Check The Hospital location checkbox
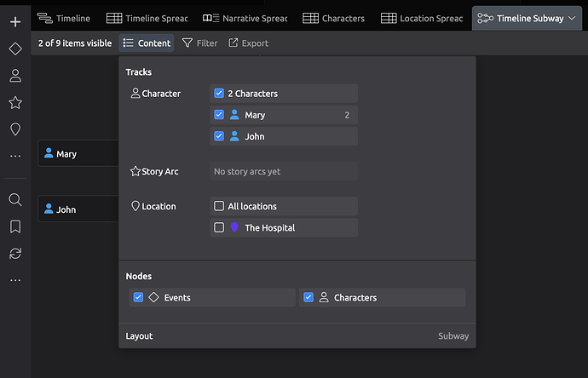 click(219, 227)
